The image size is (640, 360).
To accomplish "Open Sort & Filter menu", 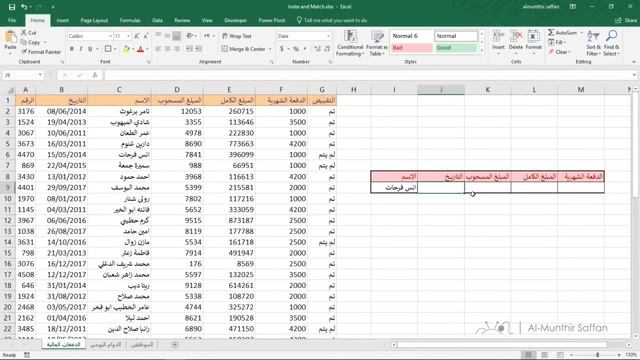I will click(593, 43).
